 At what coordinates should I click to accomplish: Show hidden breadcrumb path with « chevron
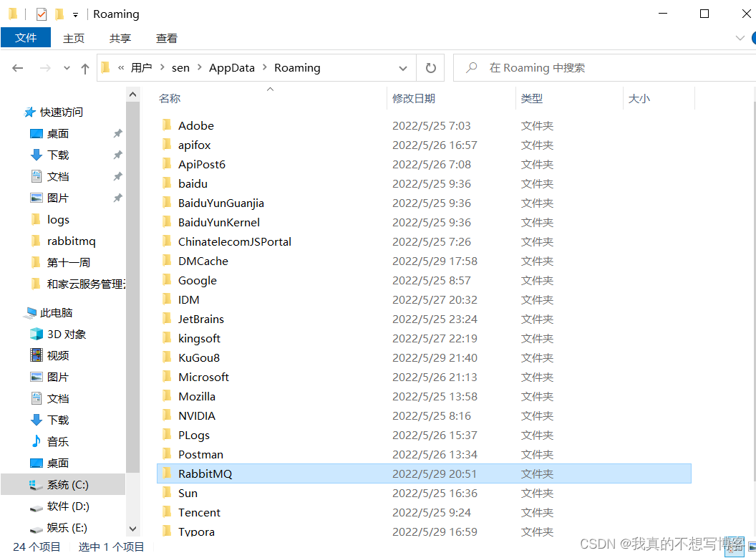[x=121, y=67]
